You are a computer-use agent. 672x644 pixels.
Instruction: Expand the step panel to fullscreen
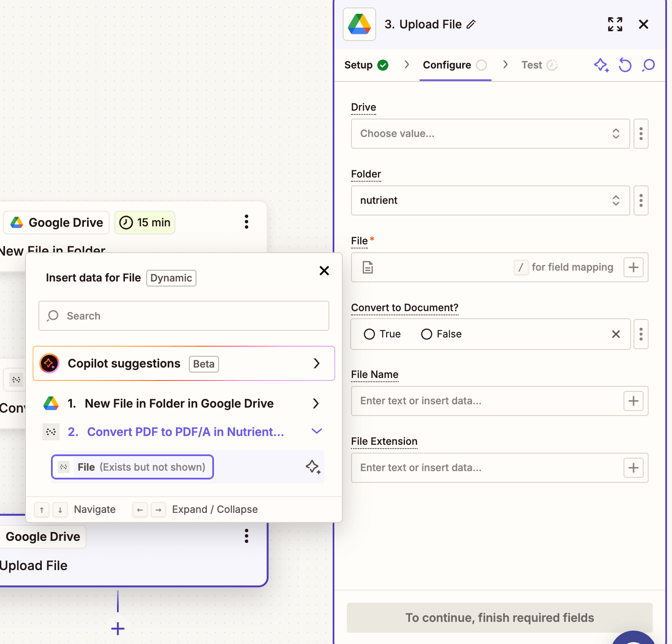615,25
